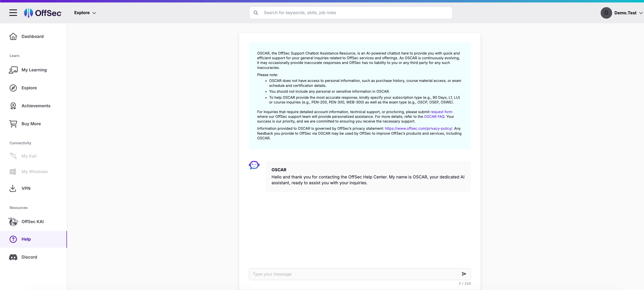Click the OffSec logo

point(43,13)
